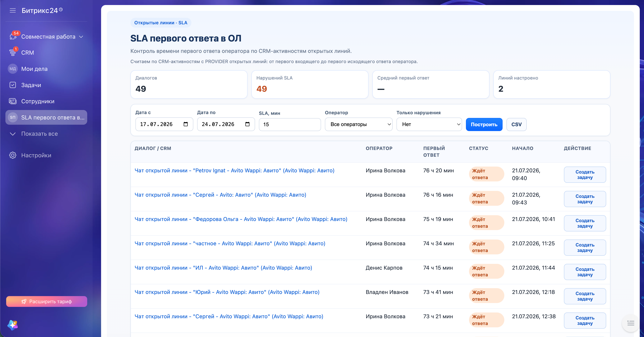Click the Дата с date field

click(164, 124)
